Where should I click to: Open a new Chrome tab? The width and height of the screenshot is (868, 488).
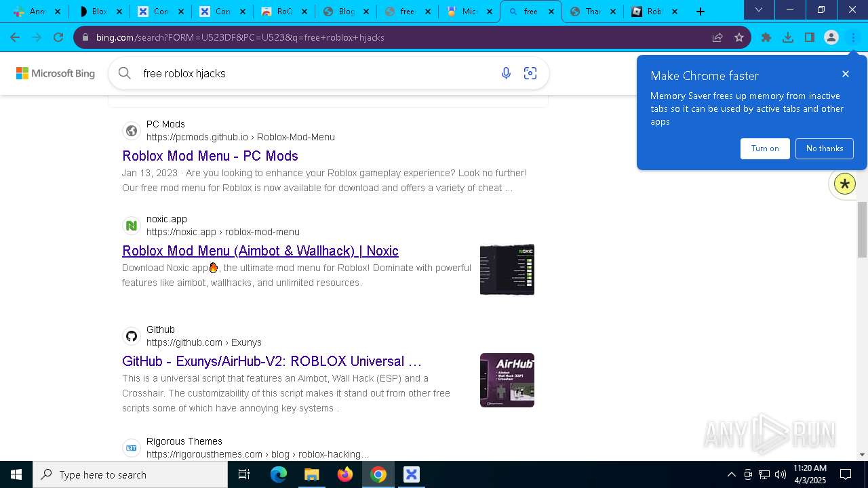pyautogui.click(x=701, y=11)
